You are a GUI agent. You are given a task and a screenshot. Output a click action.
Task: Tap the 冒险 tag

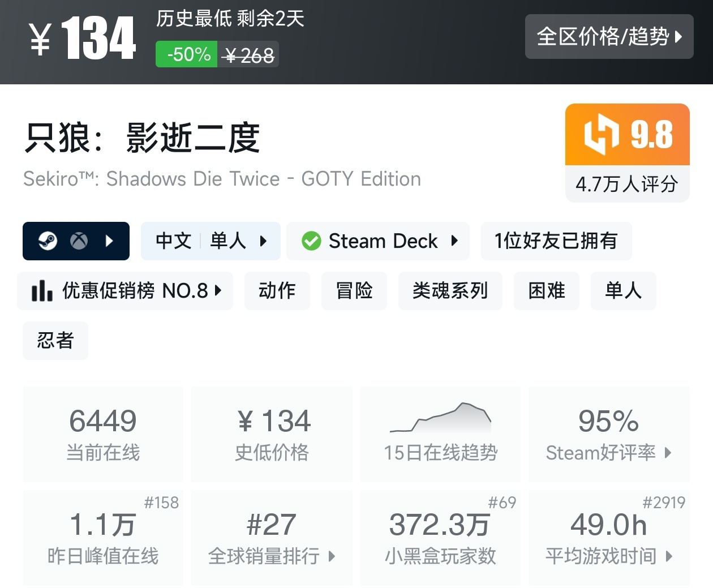pos(354,291)
